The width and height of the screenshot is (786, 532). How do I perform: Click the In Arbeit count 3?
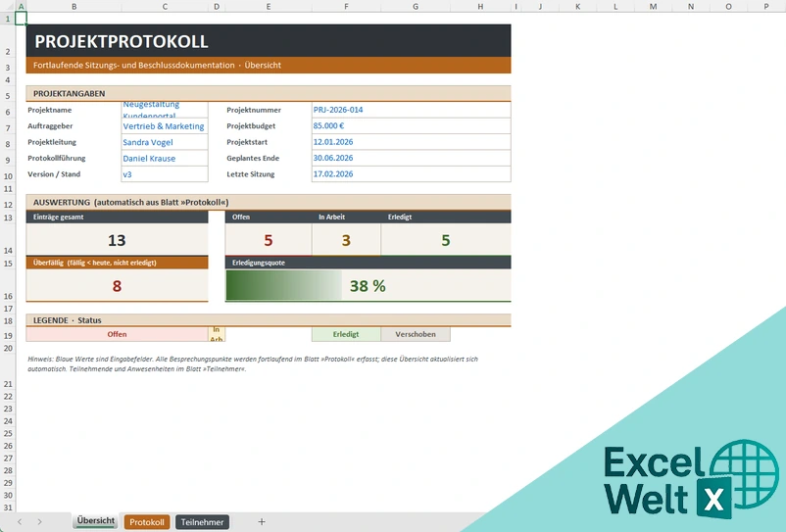pyautogui.click(x=346, y=240)
